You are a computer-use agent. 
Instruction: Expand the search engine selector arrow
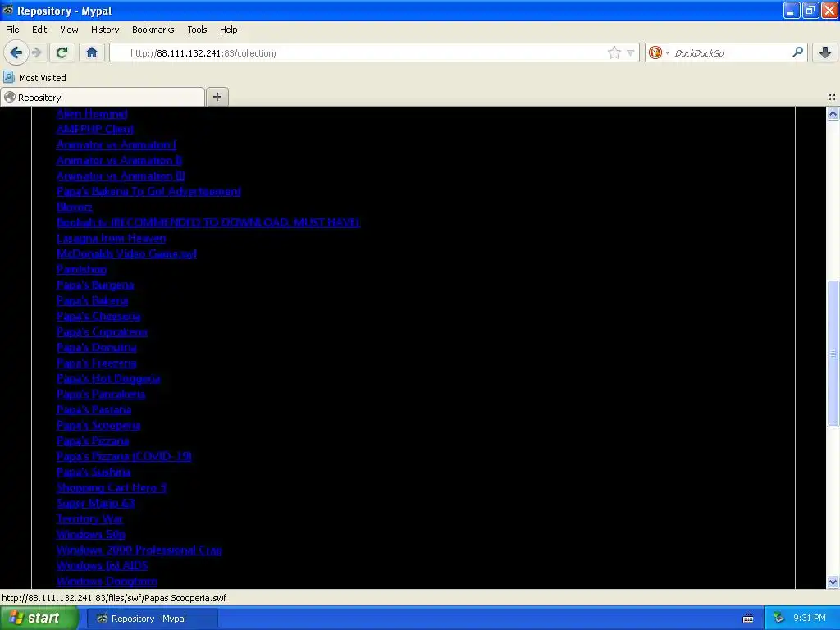pos(667,53)
